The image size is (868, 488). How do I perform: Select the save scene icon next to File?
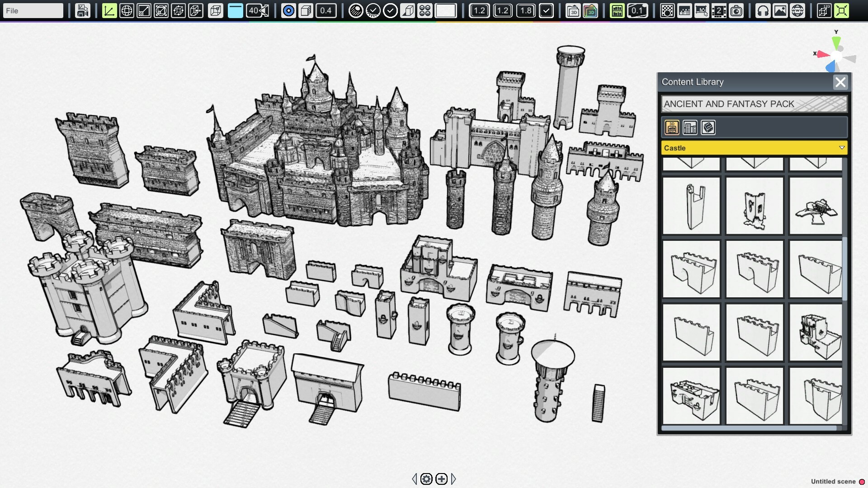point(82,10)
